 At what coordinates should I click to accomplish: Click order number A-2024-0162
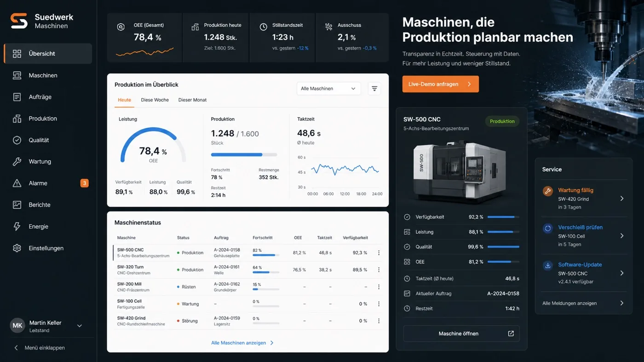click(x=227, y=284)
